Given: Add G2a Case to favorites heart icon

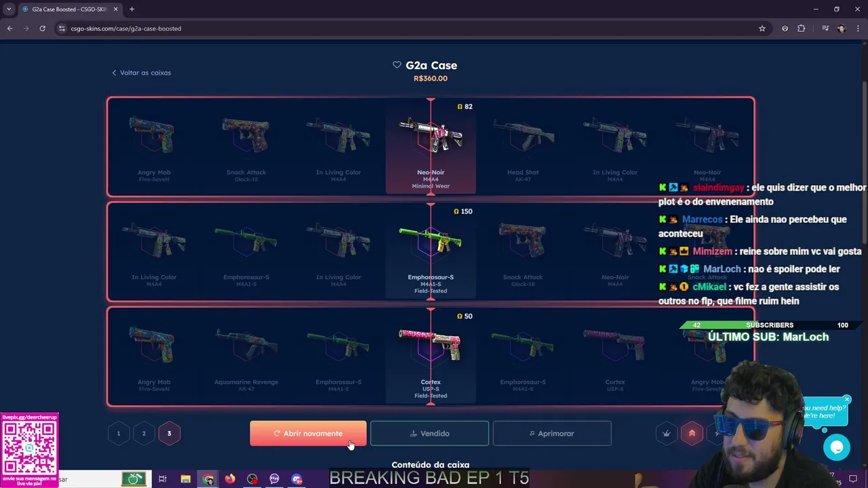Looking at the screenshot, I should coord(397,65).
